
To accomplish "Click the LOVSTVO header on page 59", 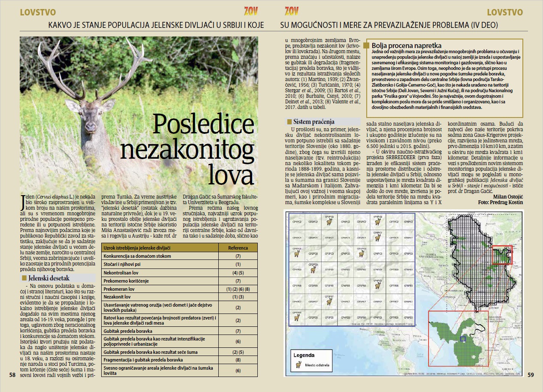I will 505,12.
